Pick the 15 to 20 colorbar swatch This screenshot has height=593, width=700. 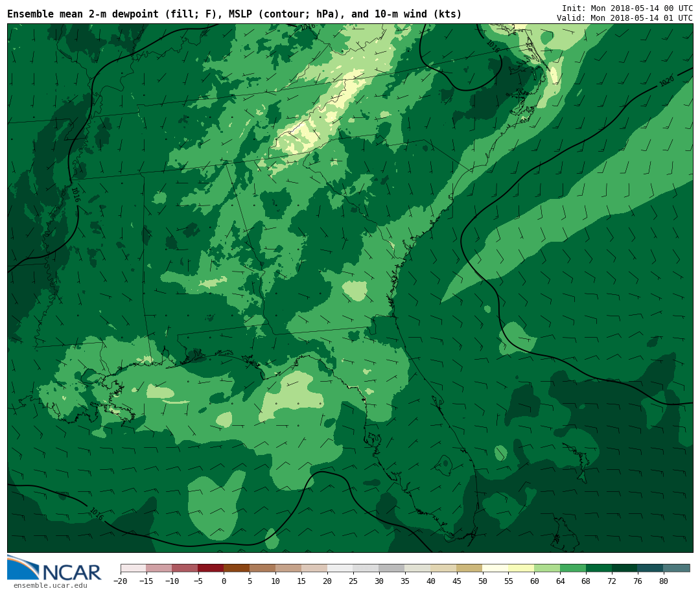click(314, 568)
